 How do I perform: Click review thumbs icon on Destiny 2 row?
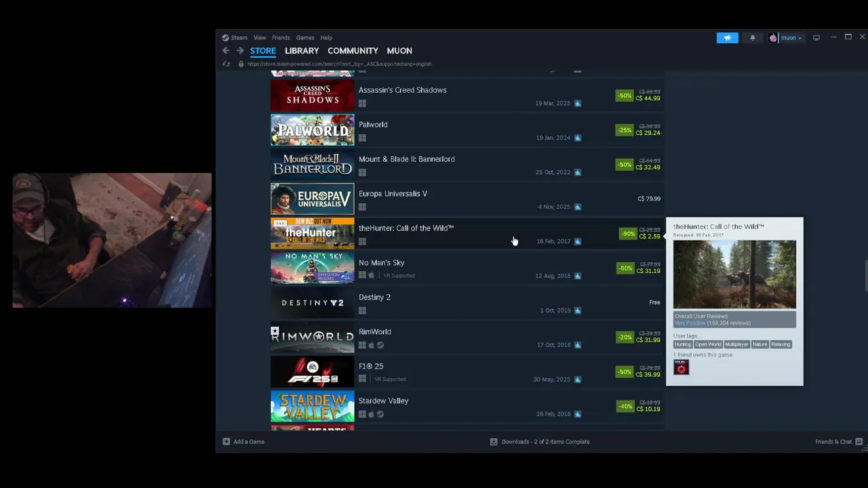click(x=578, y=310)
